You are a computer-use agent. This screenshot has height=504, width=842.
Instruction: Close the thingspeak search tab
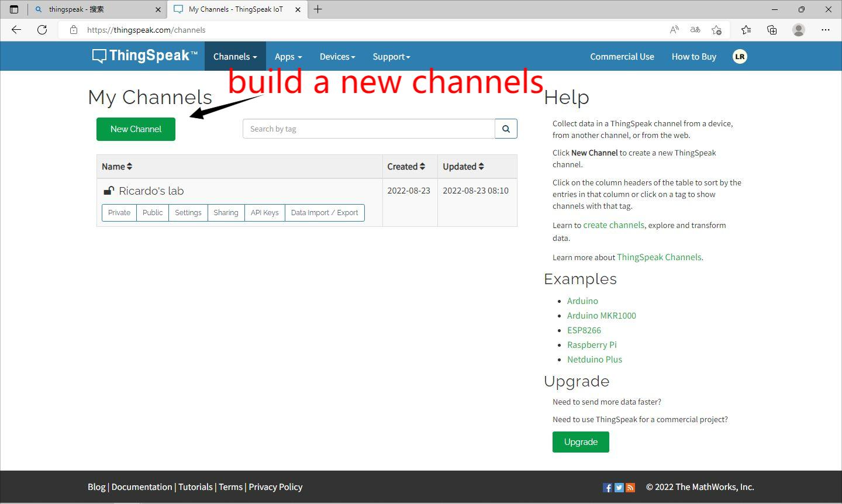[x=158, y=9]
